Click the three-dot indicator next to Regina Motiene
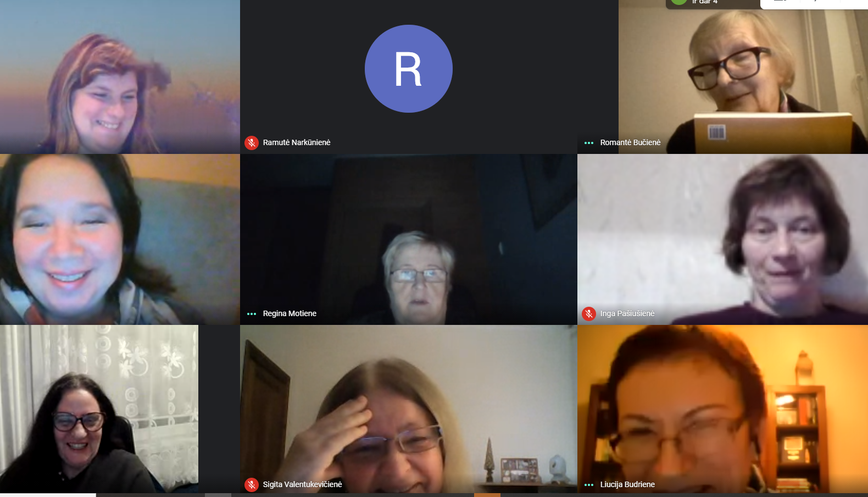The height and width of the screenshot is (497, 868). (252, 314)
